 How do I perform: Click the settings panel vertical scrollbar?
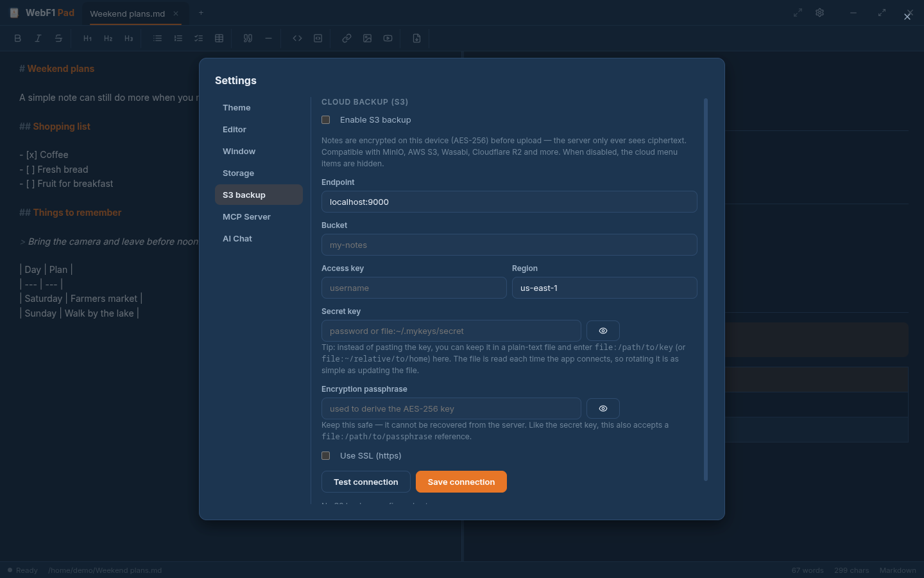pos(706,289)
